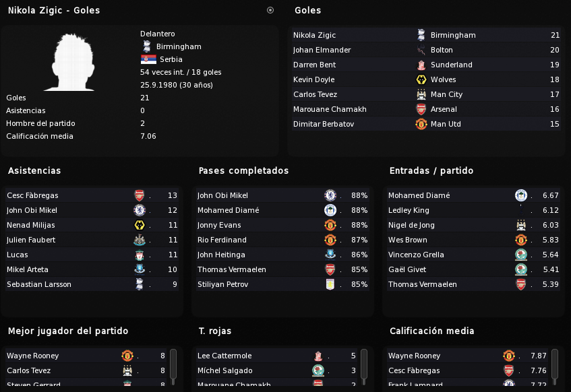Open Wayne Rooney in Calificación media

click(x=468, y=356)
